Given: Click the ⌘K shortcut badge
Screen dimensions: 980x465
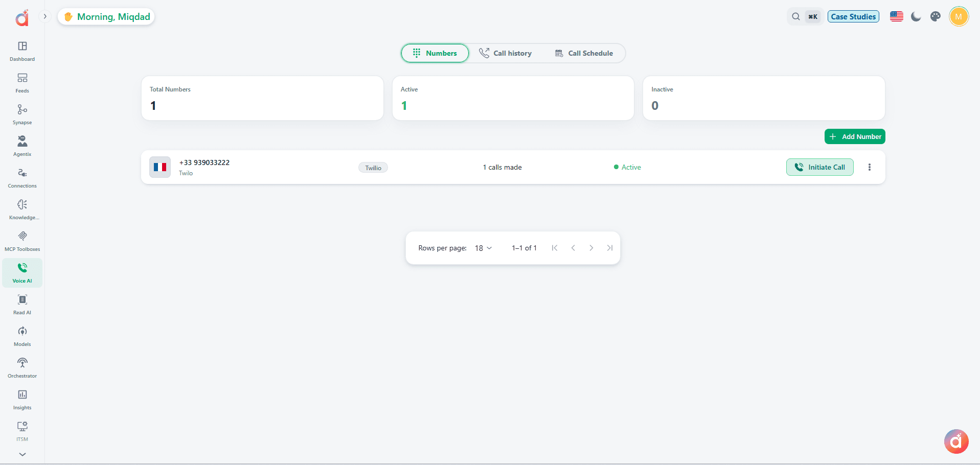Looking at the screenshot, I should (813, 17).
